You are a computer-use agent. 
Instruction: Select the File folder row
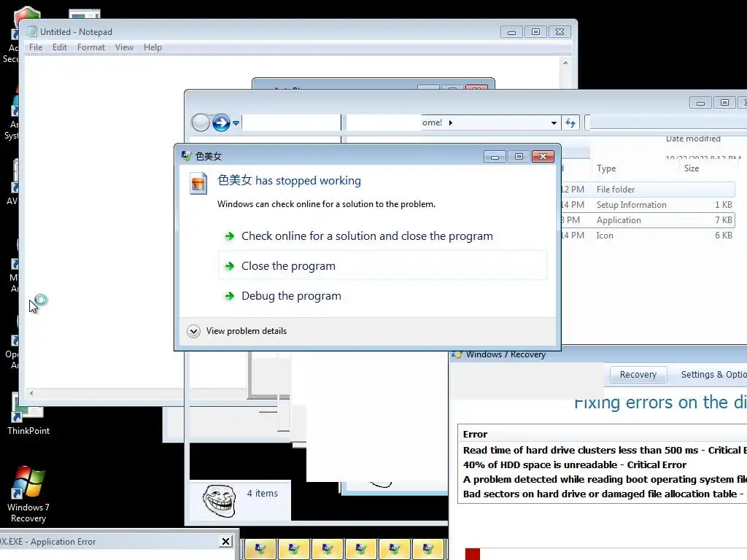648,190
